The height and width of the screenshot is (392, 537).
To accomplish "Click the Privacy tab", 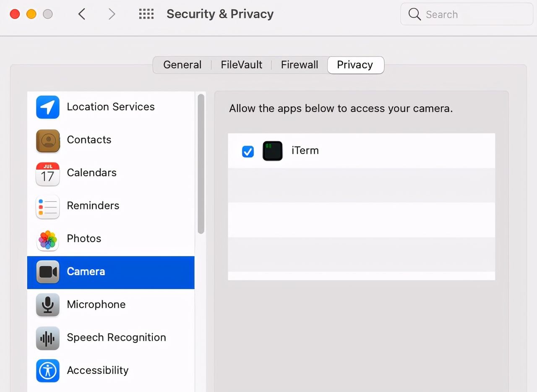I will tap(355, 65).
